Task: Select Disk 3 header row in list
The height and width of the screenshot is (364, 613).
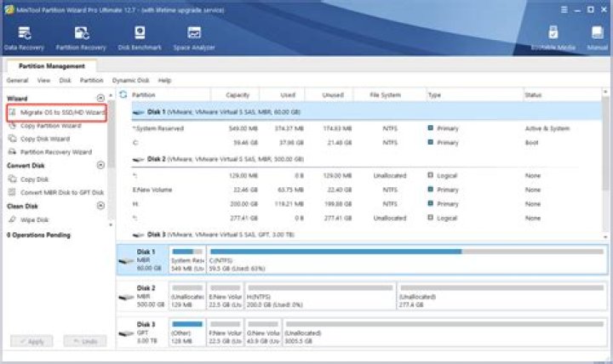Action: (x=367, y=235)
